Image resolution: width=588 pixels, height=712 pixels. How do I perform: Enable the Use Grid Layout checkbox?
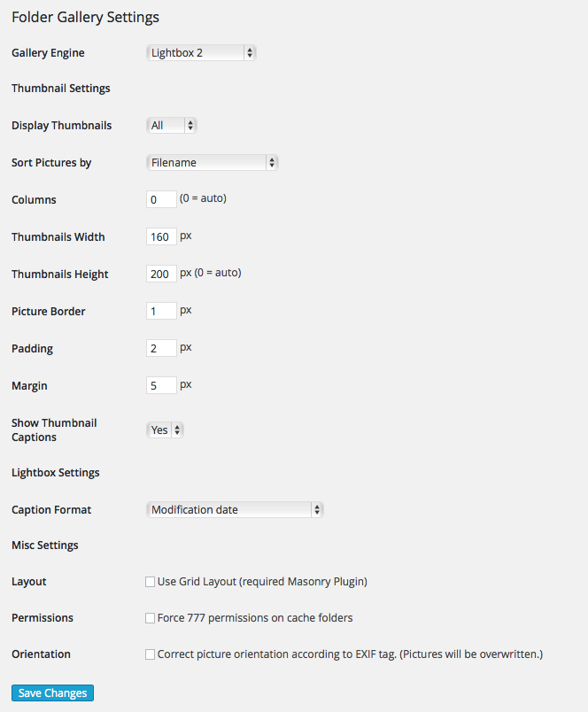point(150,582)
